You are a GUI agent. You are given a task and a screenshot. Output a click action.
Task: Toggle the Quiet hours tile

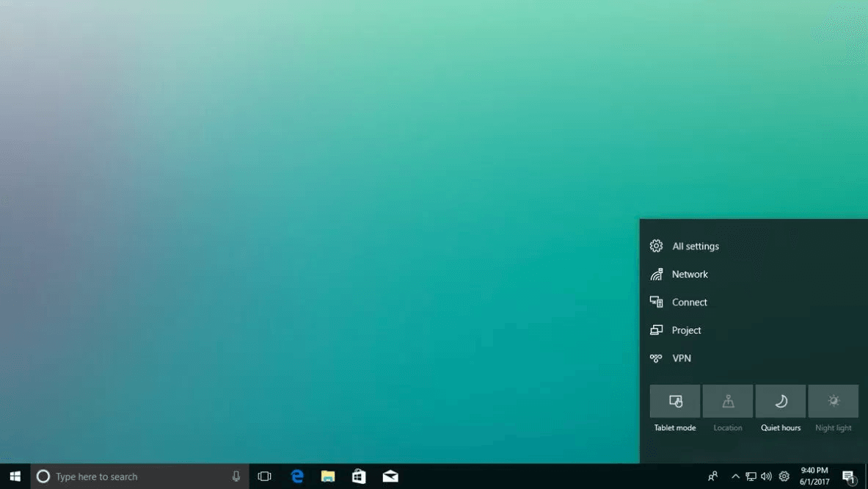781,401
